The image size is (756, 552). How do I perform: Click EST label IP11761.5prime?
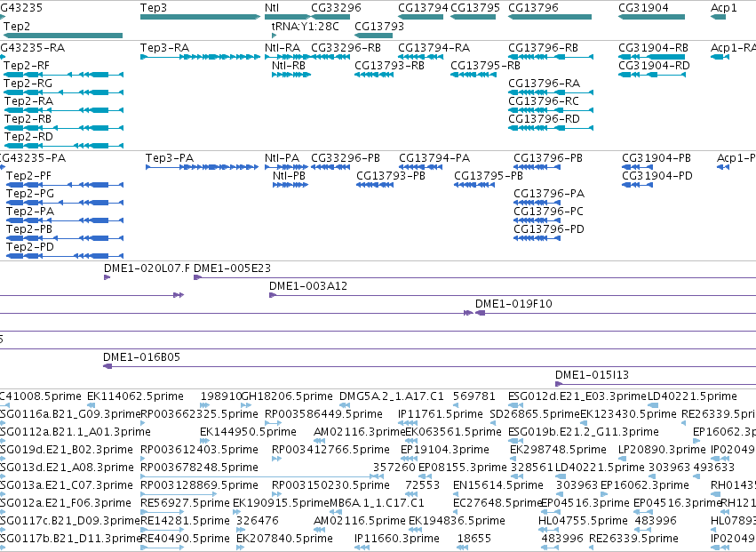(441, 414)
